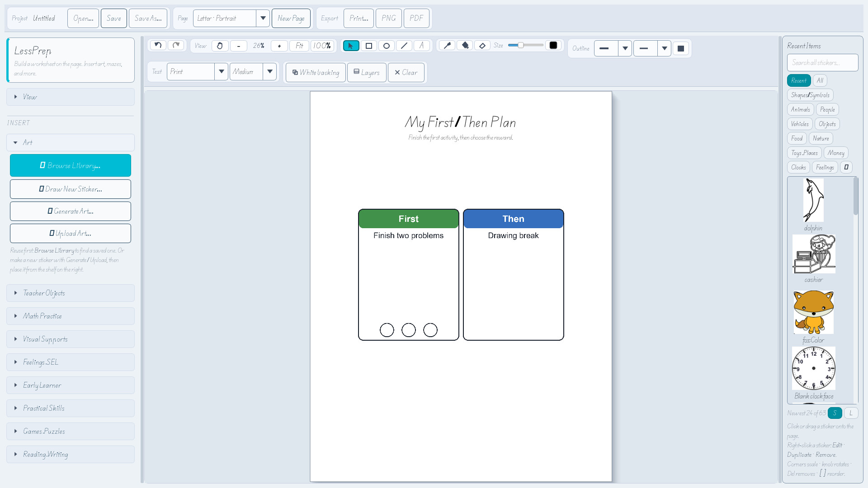
Task: Expand the Teacher Objects section
Action: 71,293
